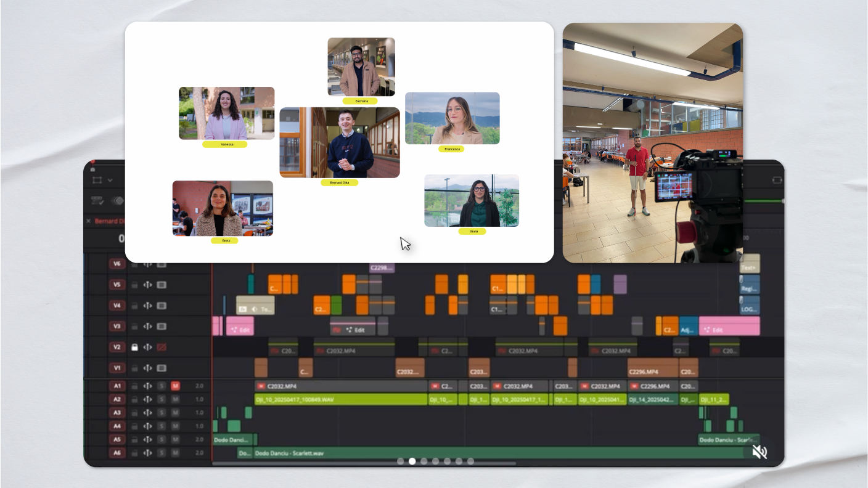This screenshot has height=488, width=868.
Task: Go to the last carousel slide dot
Action: 470,461
